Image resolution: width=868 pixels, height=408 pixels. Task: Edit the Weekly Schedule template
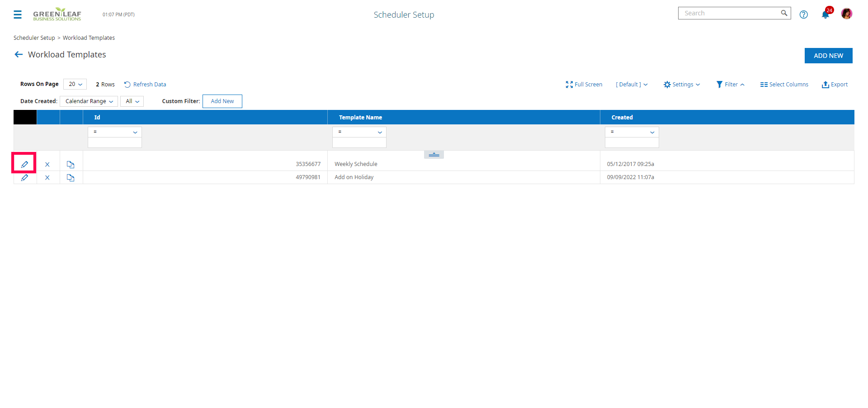tap(24, 164)
